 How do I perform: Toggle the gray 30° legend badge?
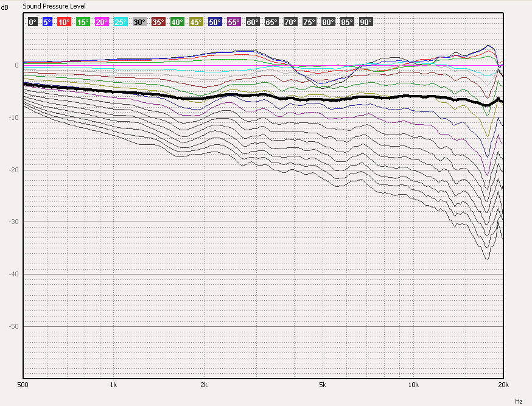point(139,23)
